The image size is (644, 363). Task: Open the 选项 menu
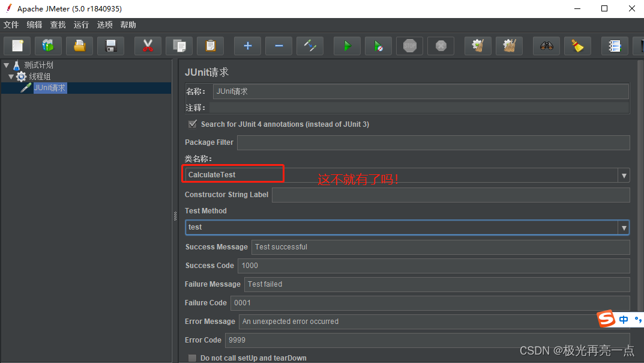pyautogui.click(x=104, y=25)
